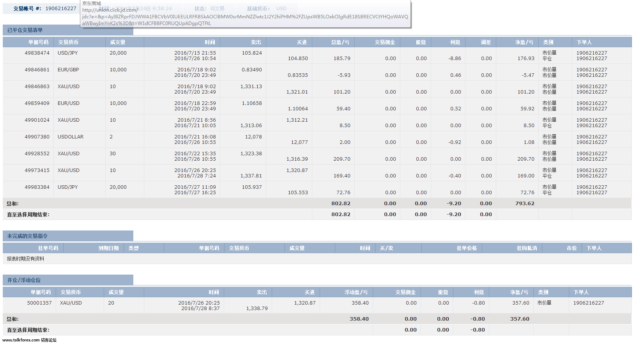
Task: Click the EUR/USD currency cell
Action: point(69,103)
